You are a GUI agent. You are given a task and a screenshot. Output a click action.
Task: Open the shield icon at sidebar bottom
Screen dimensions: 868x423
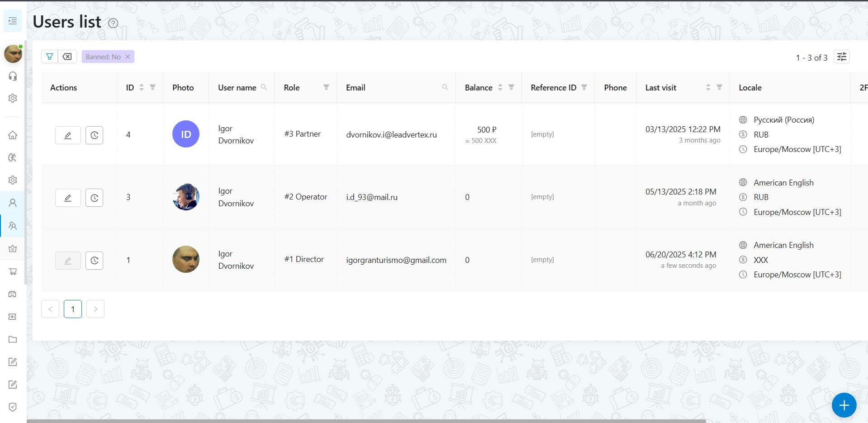pos(13,407)
